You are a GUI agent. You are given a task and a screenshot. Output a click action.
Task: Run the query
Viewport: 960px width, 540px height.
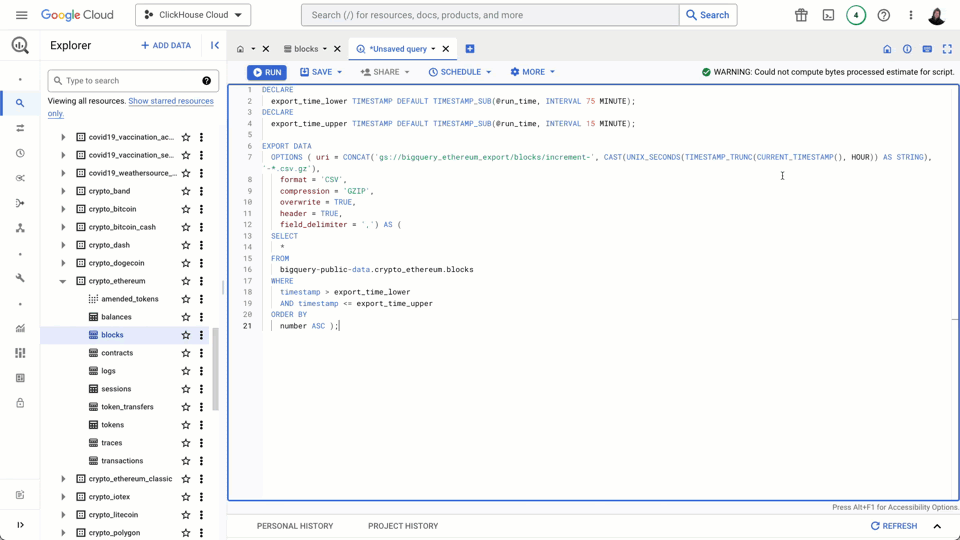coord(267,72)
